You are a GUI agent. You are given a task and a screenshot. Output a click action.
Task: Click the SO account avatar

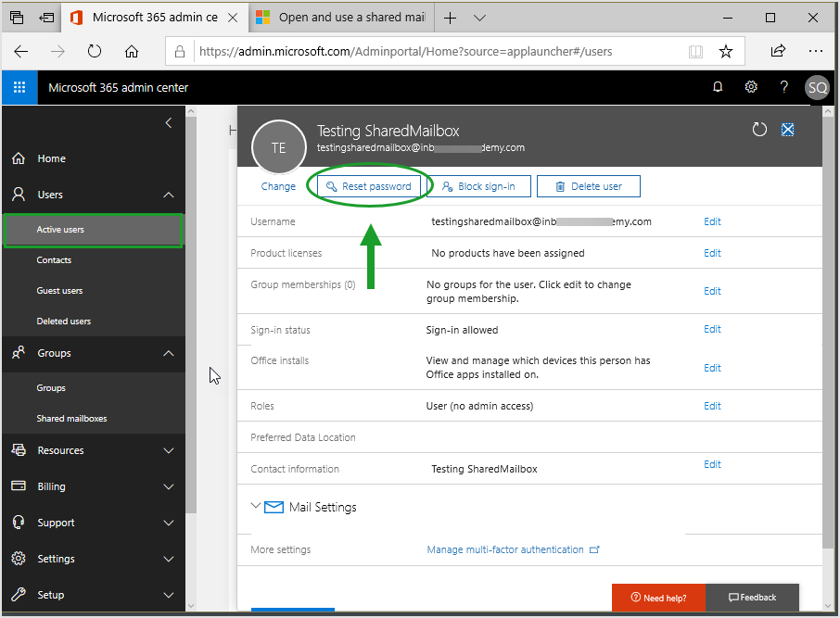click(817, 87)
